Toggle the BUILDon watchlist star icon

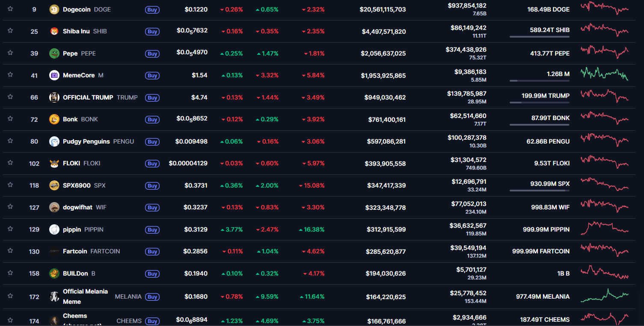coord(10,273)
